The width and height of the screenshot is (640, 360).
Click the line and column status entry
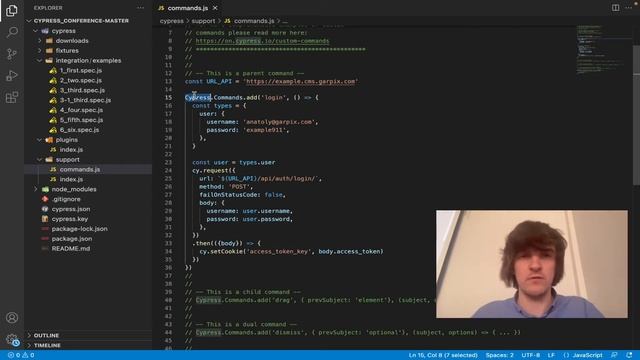coord(443,355)
